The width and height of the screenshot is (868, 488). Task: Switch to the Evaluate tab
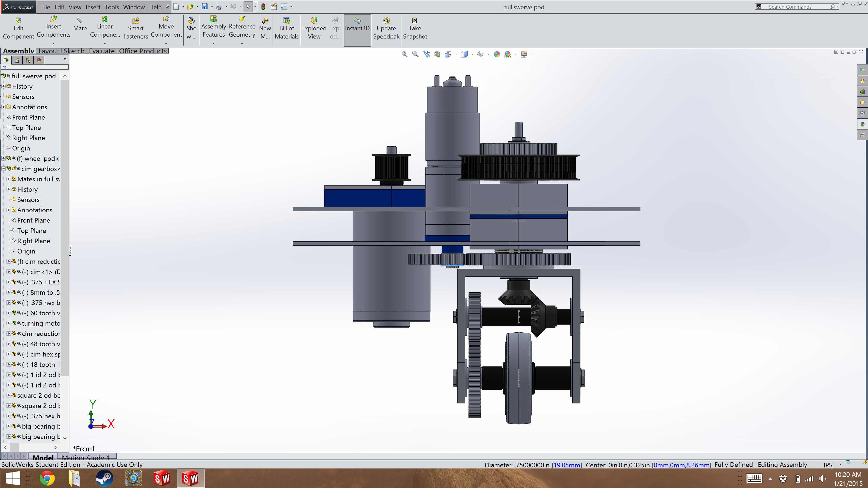[x=102, y=51]
